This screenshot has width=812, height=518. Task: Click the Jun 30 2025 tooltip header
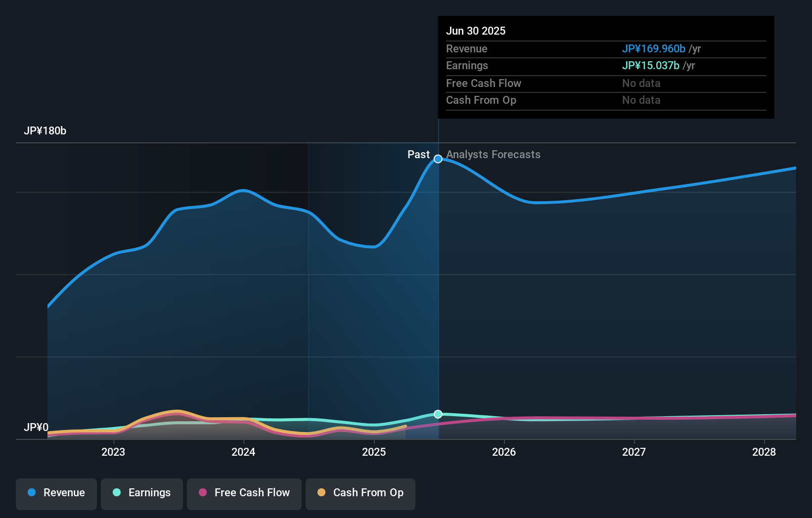pyautogui.click(x=476, y=31)
